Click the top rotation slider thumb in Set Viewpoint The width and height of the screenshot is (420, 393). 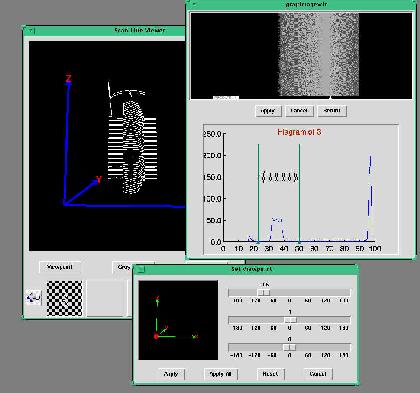click(x=264, y=293)
